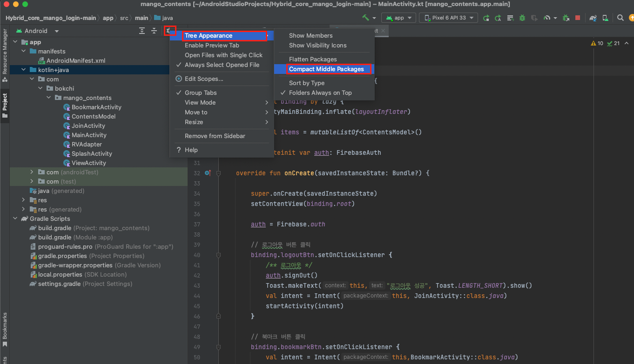
Task: Click Collapse All in Project panel
Action: pos(154,31)
